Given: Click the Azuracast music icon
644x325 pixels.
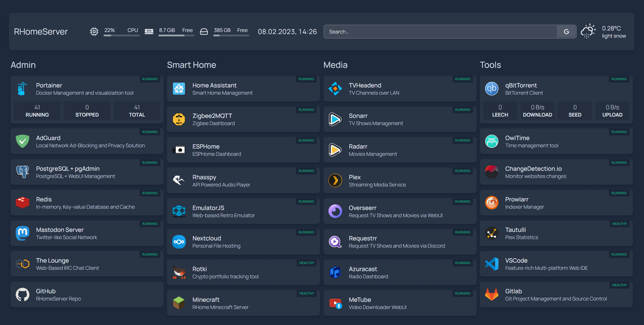Looking at the screenshot, I should [335, 272].
